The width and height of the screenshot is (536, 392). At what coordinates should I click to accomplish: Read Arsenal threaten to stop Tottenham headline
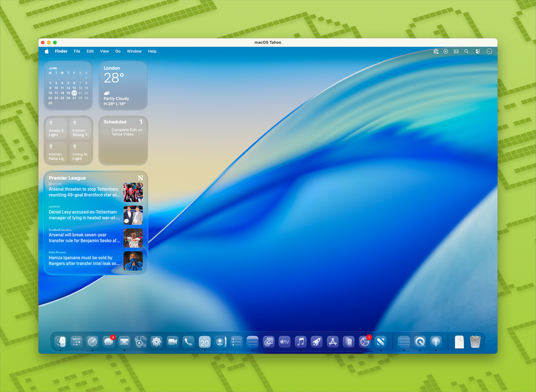pos(84,192)
